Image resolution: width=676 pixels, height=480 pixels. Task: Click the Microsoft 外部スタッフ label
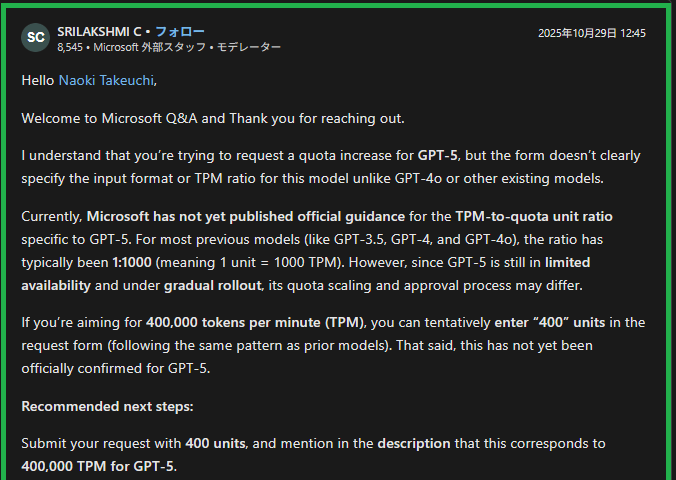pos(150,47)
